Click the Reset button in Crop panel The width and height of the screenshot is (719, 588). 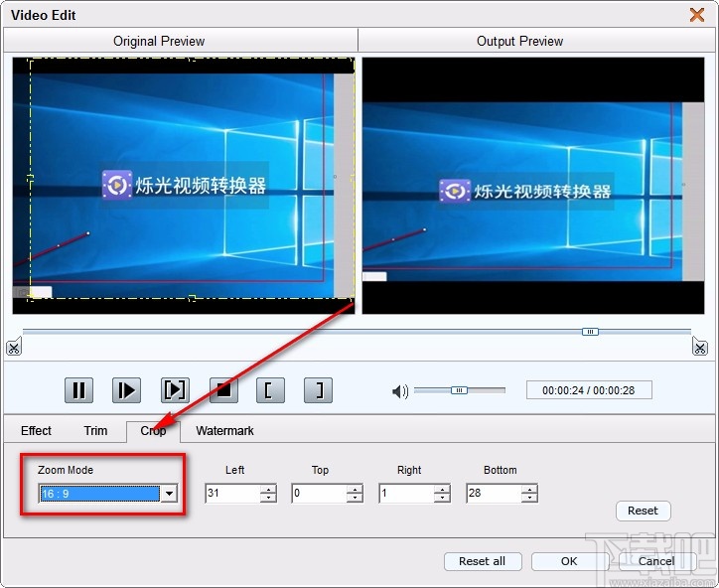tap(643, 511)
